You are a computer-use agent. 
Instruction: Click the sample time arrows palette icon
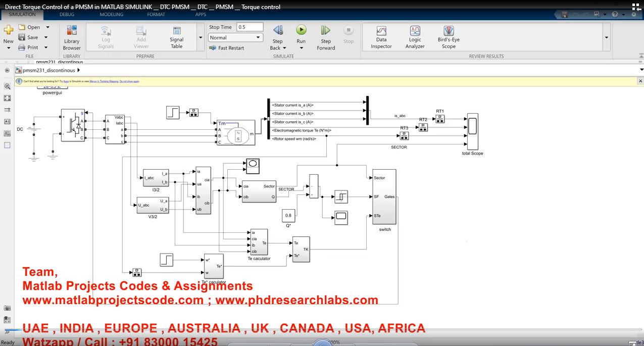7,110
